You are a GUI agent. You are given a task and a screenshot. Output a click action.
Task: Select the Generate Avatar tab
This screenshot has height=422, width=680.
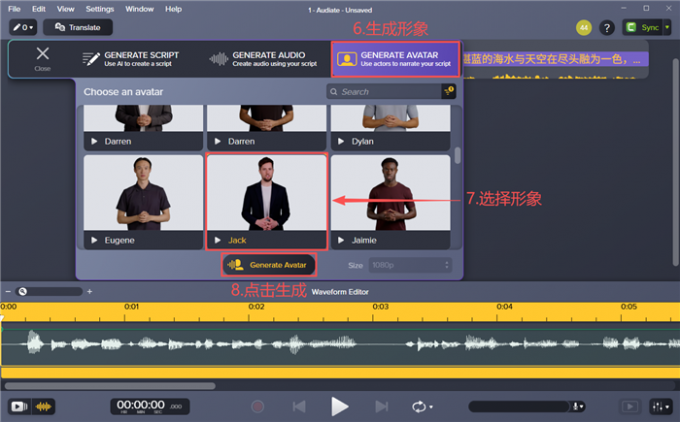[395, 59]
